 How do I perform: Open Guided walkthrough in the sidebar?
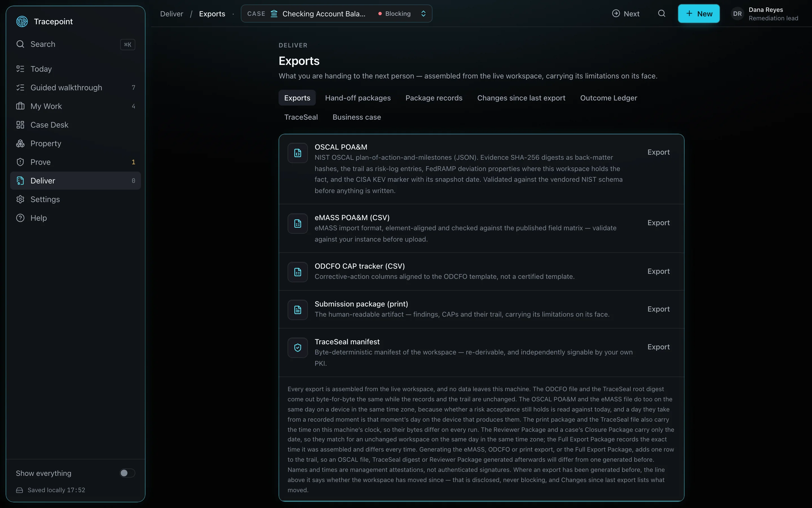tap(76, 87)
